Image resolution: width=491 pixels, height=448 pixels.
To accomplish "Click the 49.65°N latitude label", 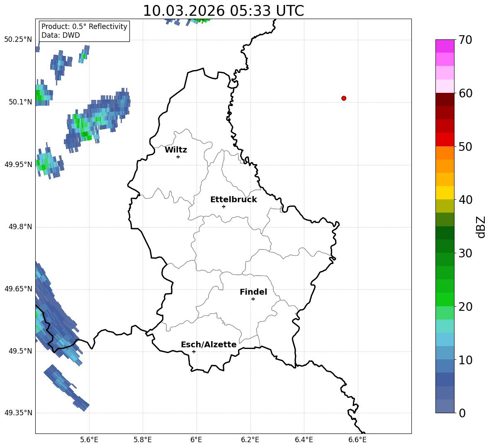I will point(18,288).
